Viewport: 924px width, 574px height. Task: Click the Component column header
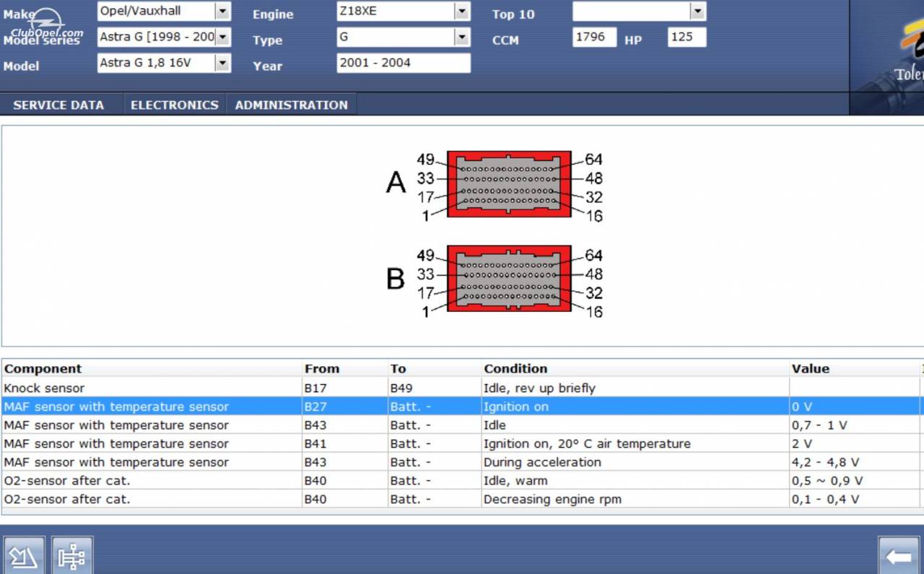(152, 369)
